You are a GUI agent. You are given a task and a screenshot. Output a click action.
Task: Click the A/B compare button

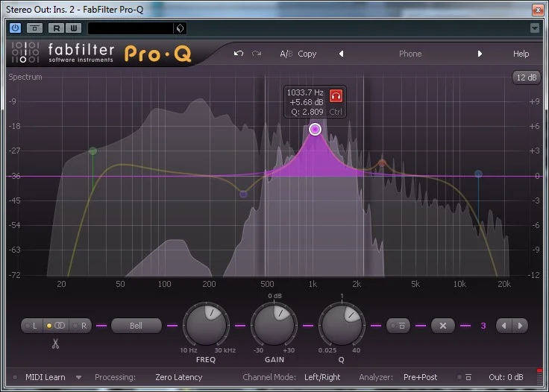(286, 54)
